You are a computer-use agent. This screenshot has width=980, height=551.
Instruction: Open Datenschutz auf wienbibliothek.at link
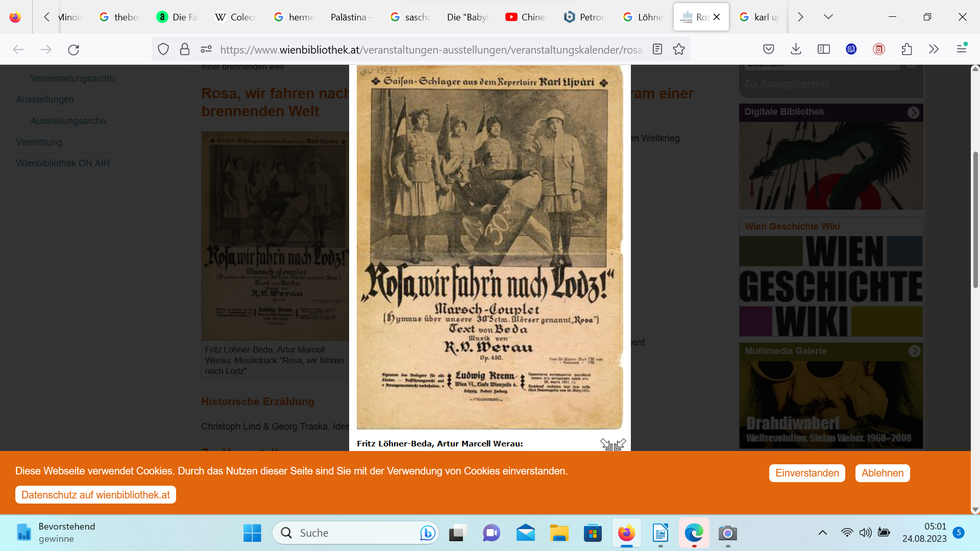[x=95, y=495]
